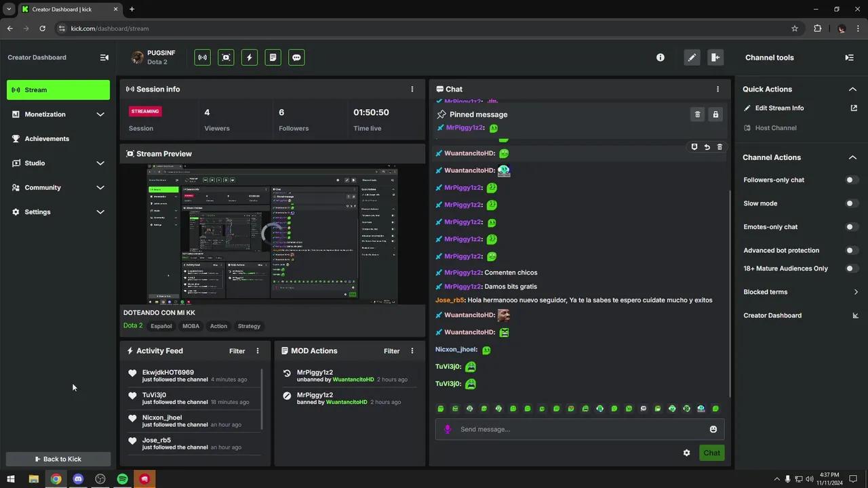Open the Achievements page
This screenshot has height=488, width=868.
click(x=47, y=139)
